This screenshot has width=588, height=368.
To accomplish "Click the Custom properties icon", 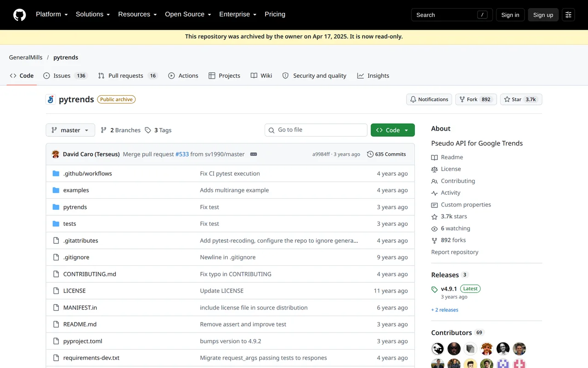I will 435,205.
